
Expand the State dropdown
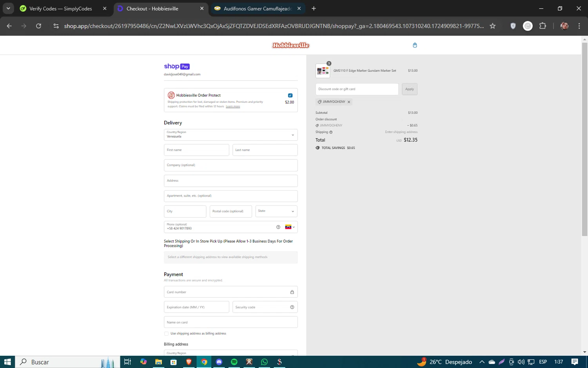pyautogui.click(x=276, y=211)
